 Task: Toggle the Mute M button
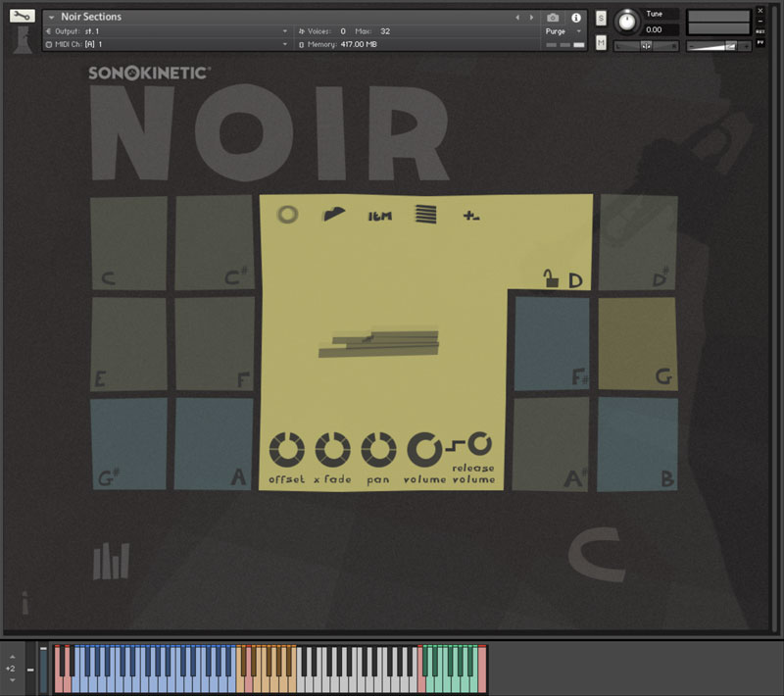pos(601,42)
